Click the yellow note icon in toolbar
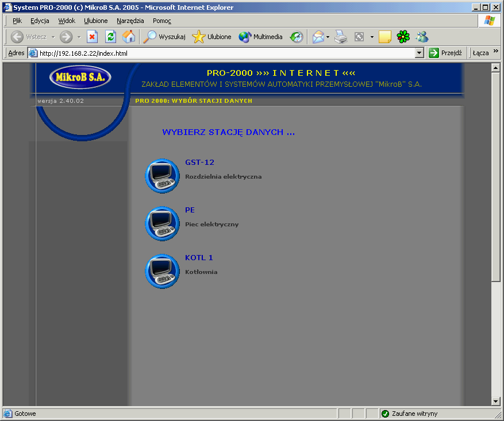Image resolution: width=504 pixels, height=421 pixels. tap(384, 37)
